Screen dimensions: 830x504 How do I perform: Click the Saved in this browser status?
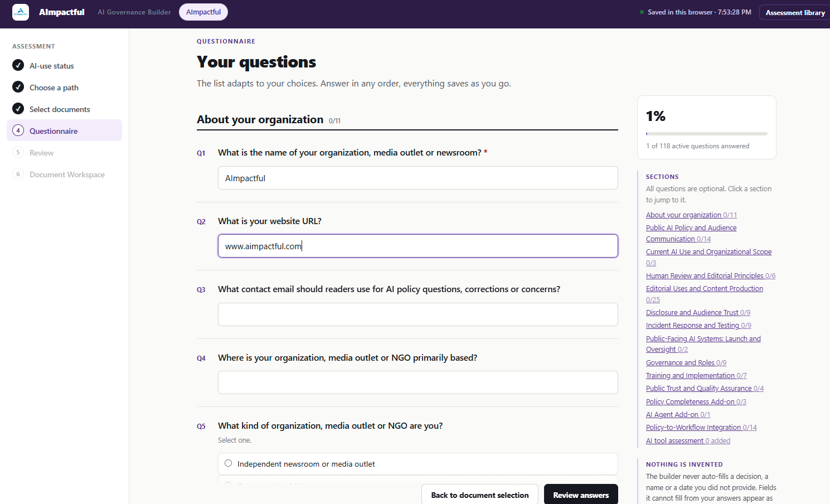[696, 12]
